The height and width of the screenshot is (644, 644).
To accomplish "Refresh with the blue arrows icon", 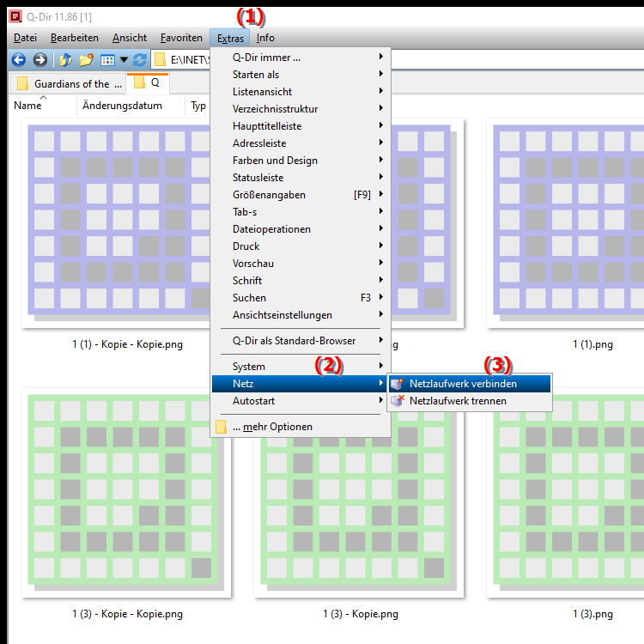I will pyautogui.click(x=140, y=60).
